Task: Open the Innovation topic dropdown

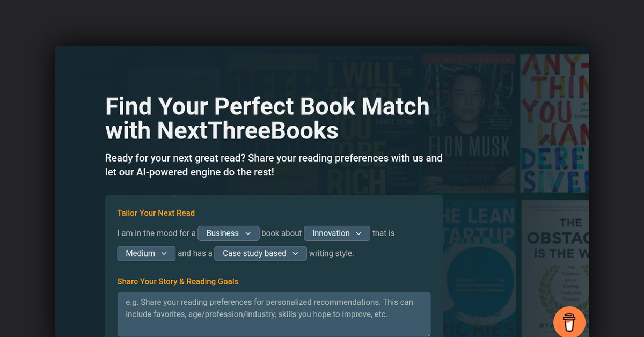Action: coord(336,233)
